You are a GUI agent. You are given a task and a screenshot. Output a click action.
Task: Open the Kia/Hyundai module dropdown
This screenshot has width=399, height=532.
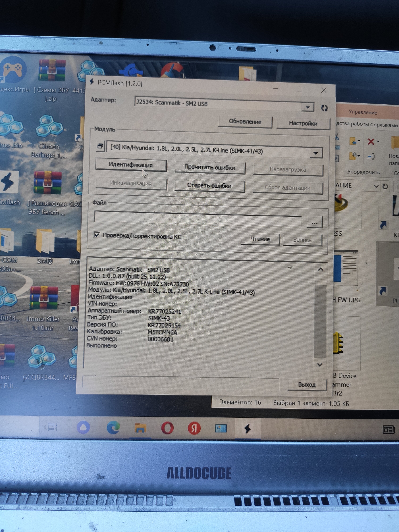(x=316, y=153)
